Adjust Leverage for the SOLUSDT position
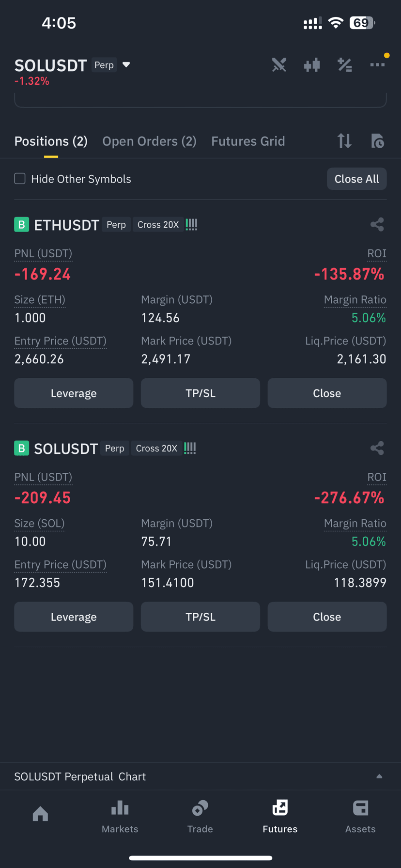401x868 pixels. (74, 617)
